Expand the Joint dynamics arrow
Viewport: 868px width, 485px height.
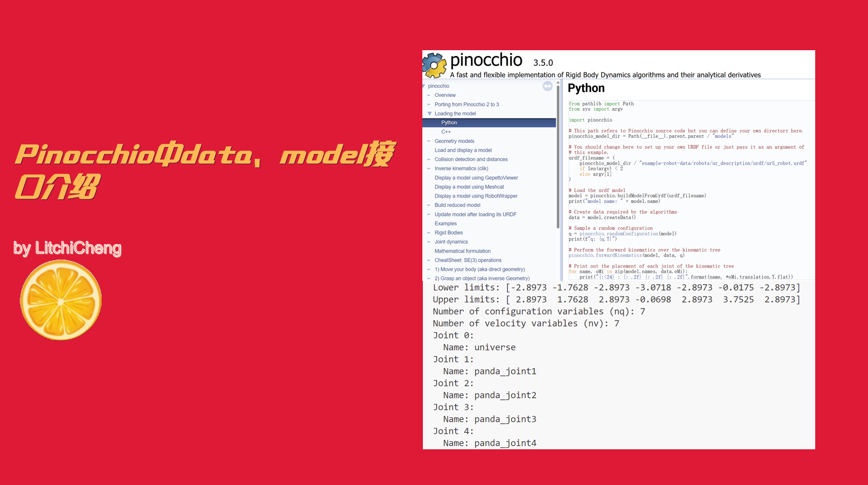(429, 242)
